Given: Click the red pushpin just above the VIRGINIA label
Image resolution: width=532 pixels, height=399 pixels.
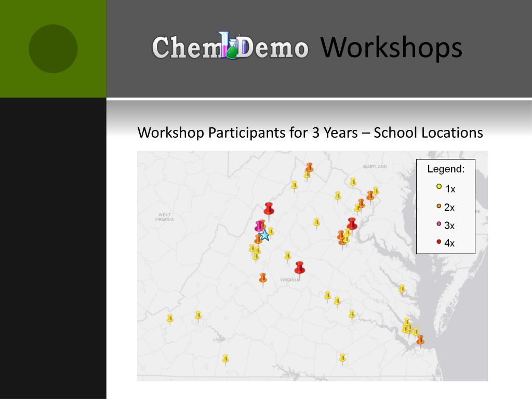Looking at the screenshot, I should [300, 268].
